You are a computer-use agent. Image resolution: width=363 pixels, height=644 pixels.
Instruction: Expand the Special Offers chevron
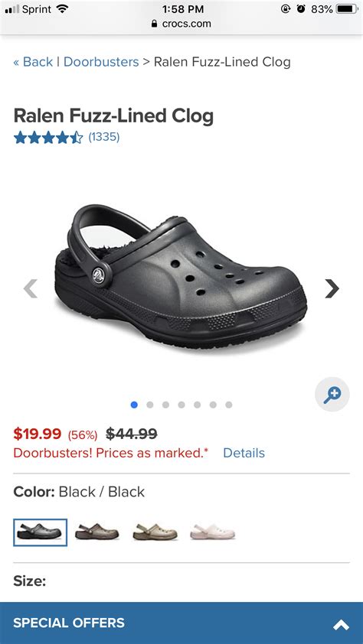click(x=341, y=625)
